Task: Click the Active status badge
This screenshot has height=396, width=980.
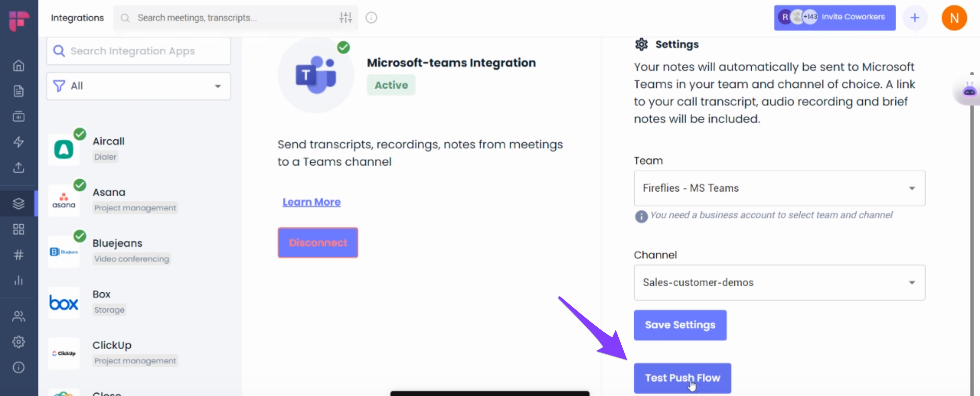Action: pos(391,85)
